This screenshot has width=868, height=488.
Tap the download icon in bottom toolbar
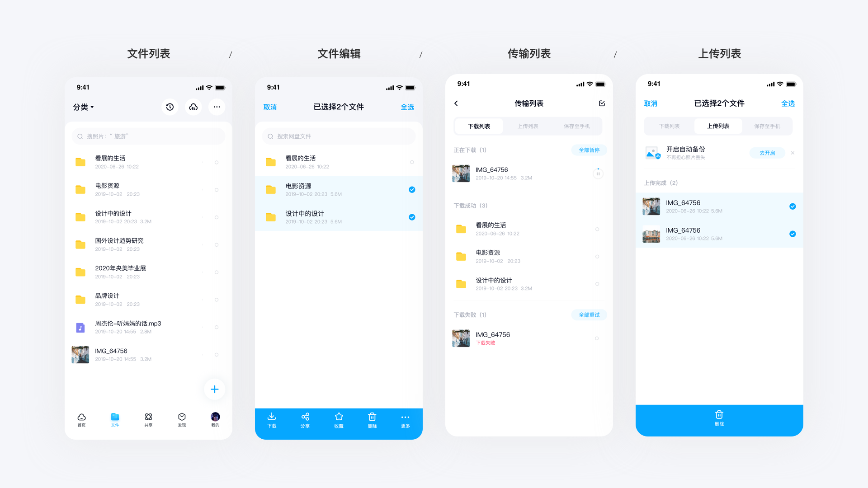coord(273,421)
